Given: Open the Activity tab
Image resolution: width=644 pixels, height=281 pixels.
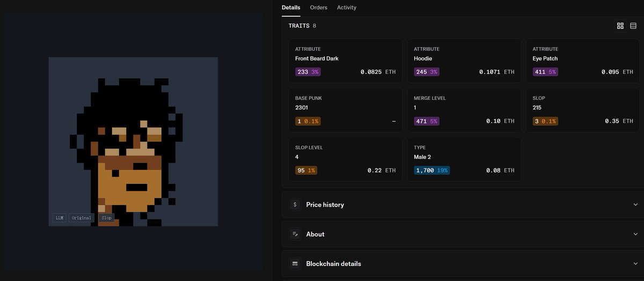Looking at the screenshot, I should coord(347,8).
